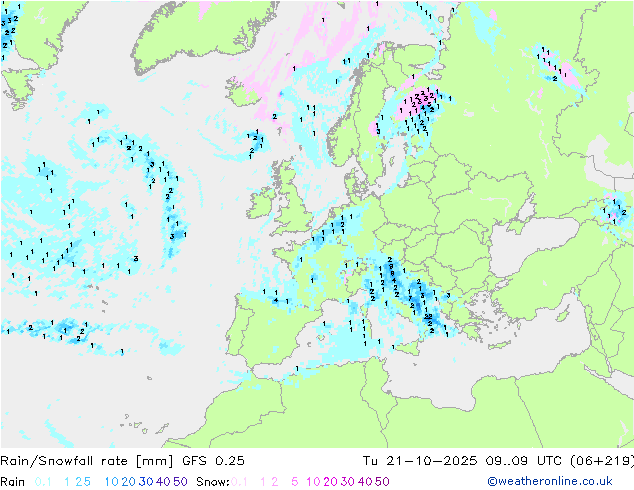Pick the Rain legend 40 value
Image resolution: width=634 pixels, height=490 pixels.
click(163, 482)
